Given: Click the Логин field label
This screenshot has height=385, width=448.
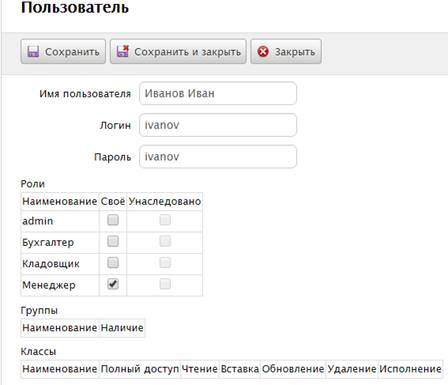Looking at the screenshot, I should click(x=115, y=125).
